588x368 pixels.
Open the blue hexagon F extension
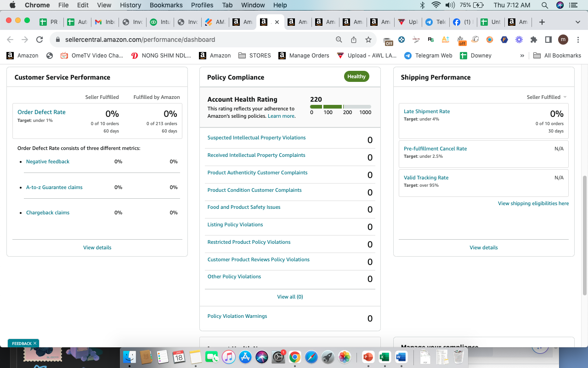pos(504,40)
